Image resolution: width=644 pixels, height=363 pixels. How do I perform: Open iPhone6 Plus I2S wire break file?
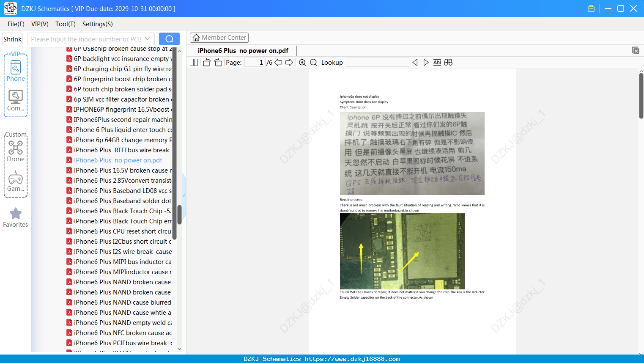pos(123,252)
